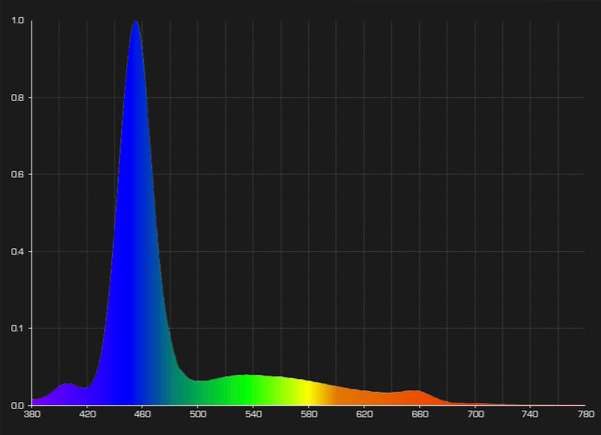Click the 1.0 intensity axis label

click(18, 21)
